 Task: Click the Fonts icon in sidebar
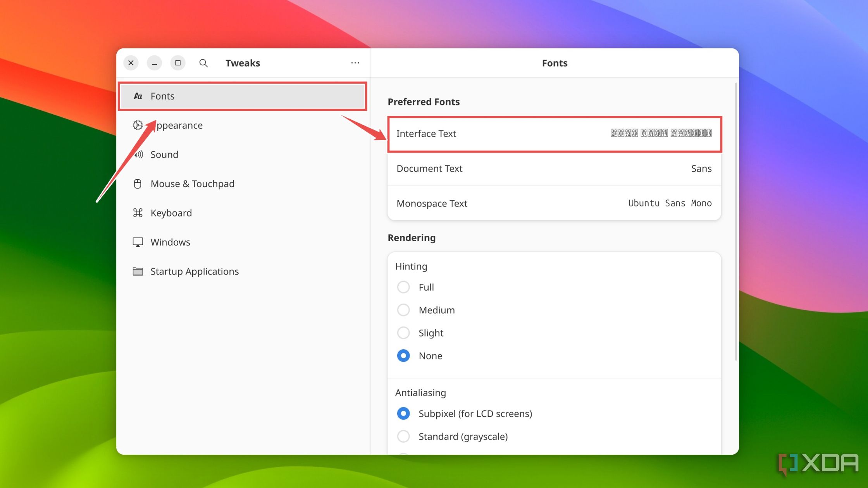(x=138, y=96)
